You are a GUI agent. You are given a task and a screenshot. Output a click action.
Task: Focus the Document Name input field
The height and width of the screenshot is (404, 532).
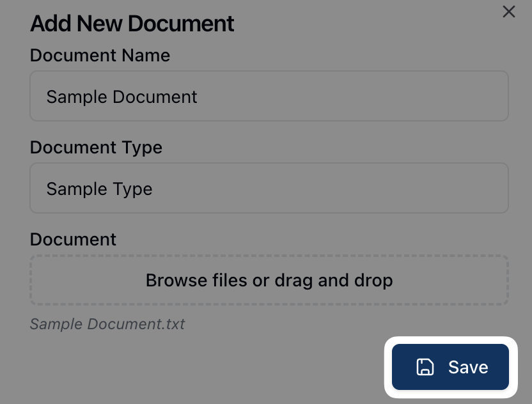269,96
